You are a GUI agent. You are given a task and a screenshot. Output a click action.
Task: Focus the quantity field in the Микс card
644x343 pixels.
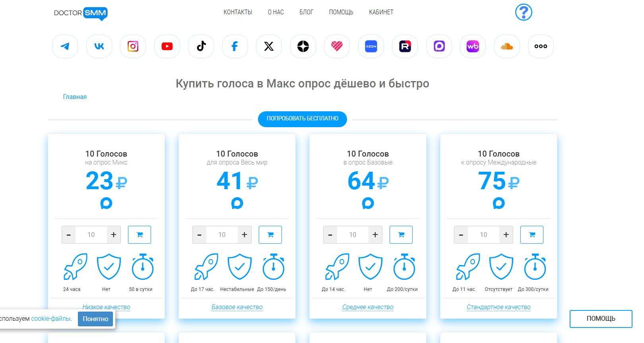tap(91, 234)
